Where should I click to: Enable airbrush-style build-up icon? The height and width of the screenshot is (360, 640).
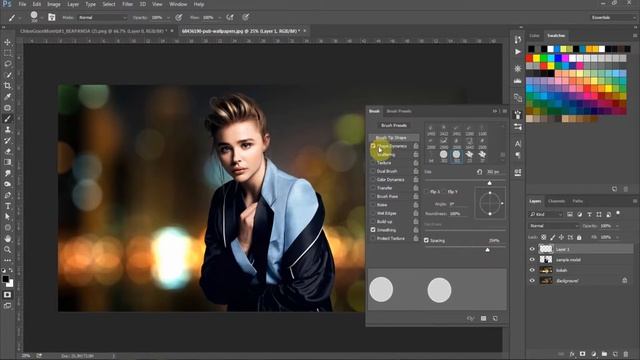[x=230, y=17]
